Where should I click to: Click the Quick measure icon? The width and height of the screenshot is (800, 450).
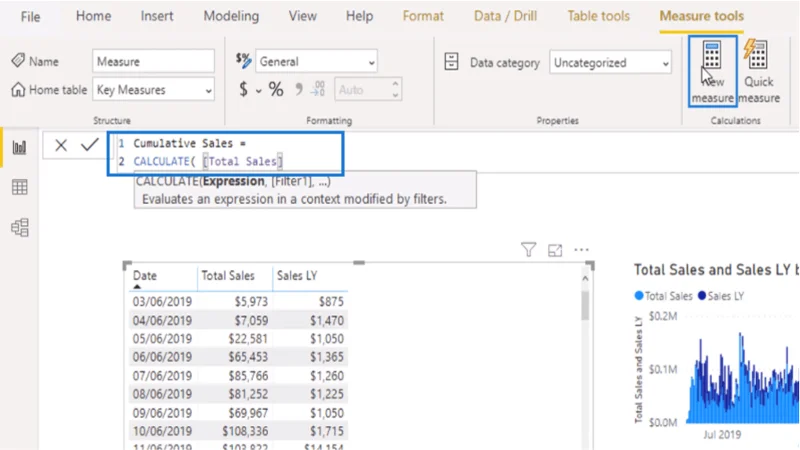(757, 54)
